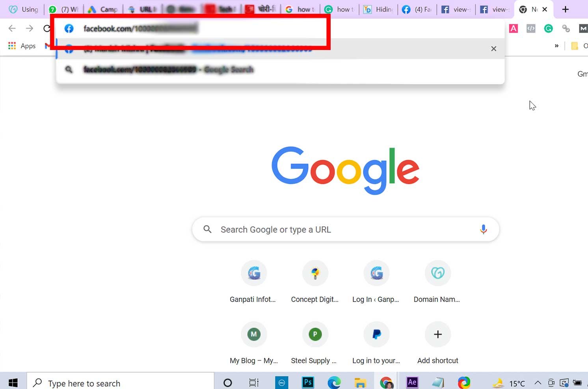Switch to the Using tab
Image resolution: width=588 pixels, height=389 pixels.
(24, 9)
